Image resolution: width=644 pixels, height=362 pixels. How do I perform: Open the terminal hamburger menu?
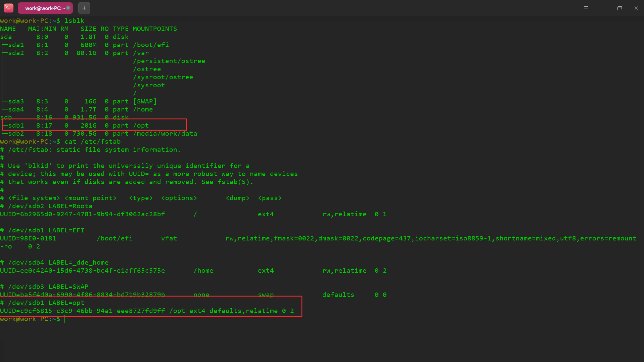[586, 8]
